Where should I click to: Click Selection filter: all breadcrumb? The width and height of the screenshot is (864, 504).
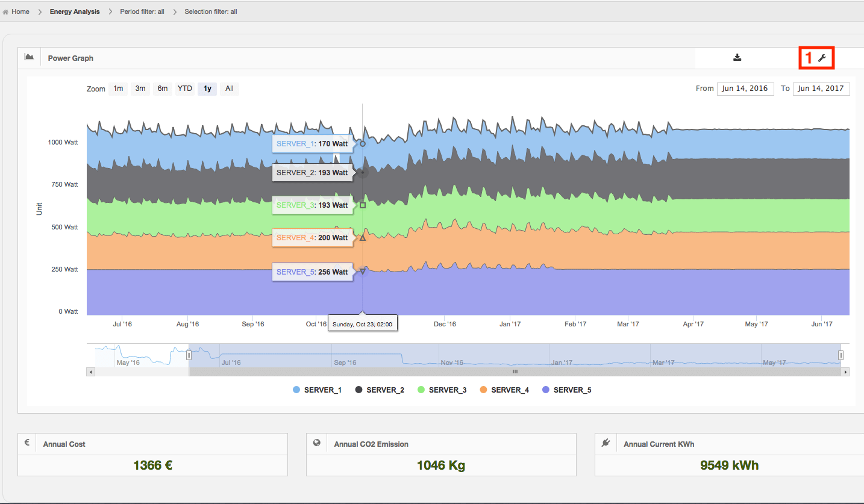click(211, 11)
